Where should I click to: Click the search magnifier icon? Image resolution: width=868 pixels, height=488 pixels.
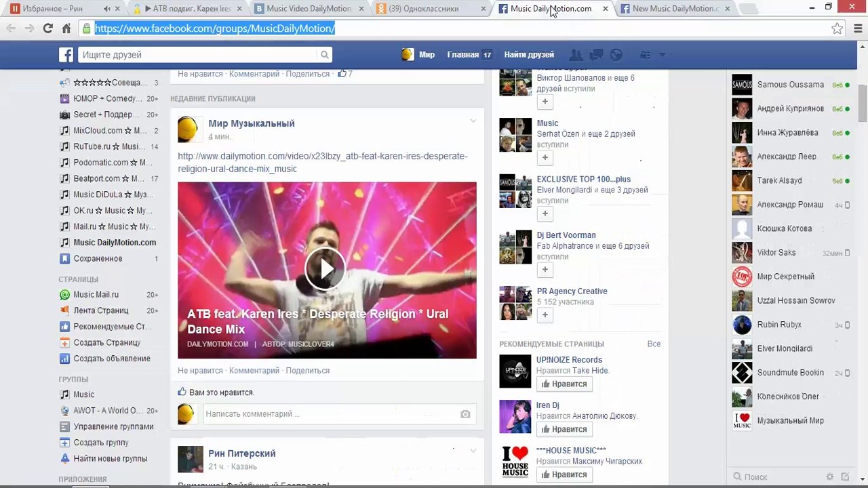pos(325,55)
